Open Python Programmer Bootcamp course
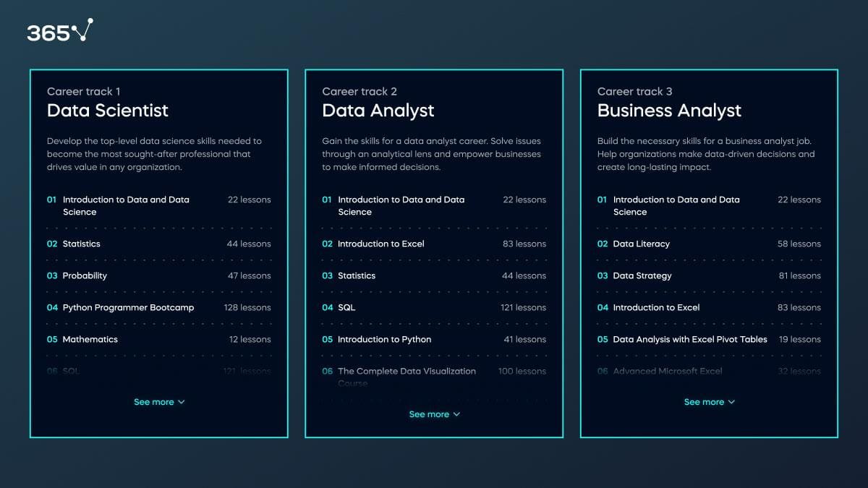 [x=128, y=307]
